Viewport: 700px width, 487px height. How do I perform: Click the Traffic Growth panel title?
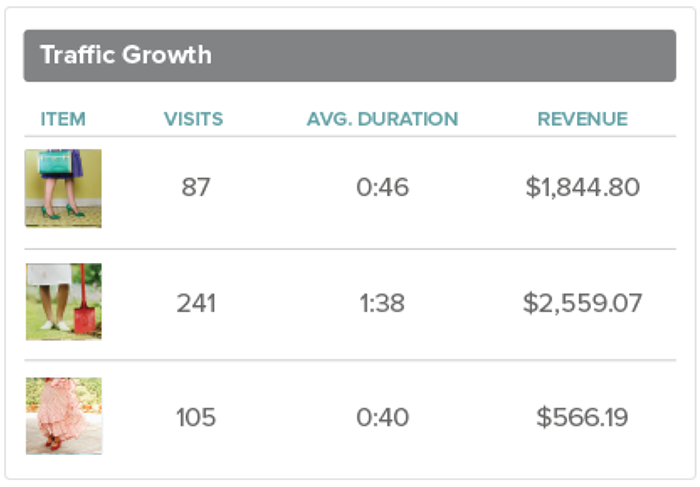click(x=126, y=55)
